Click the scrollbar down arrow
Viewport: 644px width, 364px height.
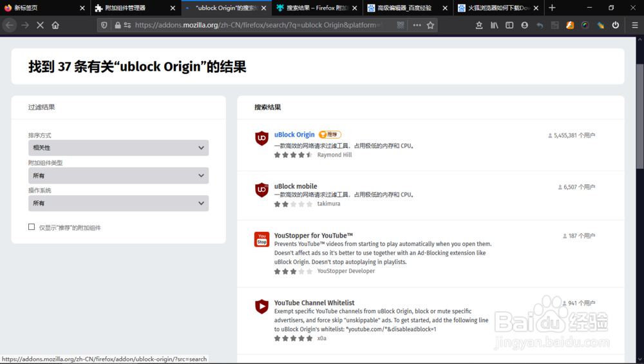tap(640, 360)
